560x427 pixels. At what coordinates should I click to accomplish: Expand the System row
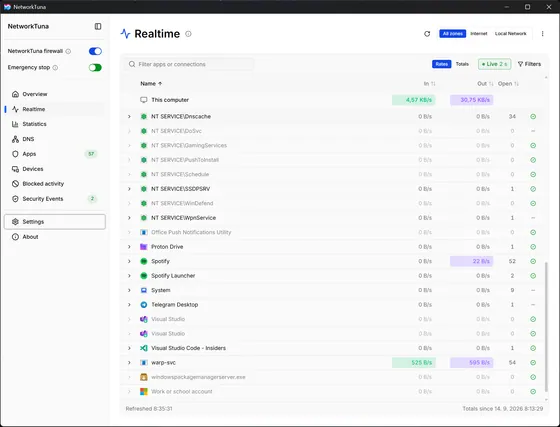click(129, 290)
